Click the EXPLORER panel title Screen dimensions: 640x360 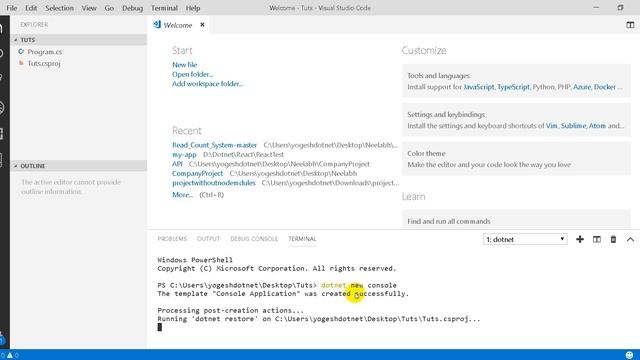34,24
